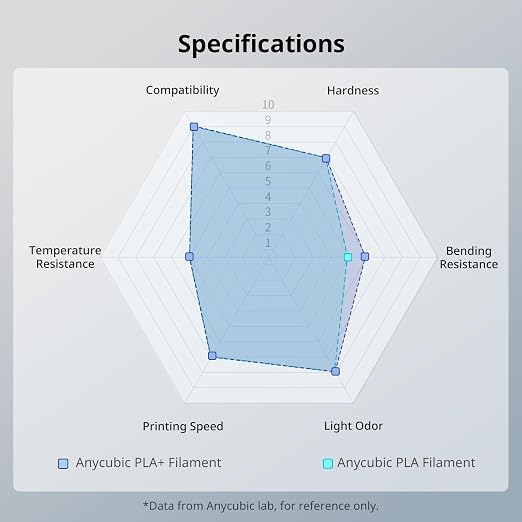Click the scale value 10 on axis
Screen dimensions: 522x522
(x=268, y=105)
